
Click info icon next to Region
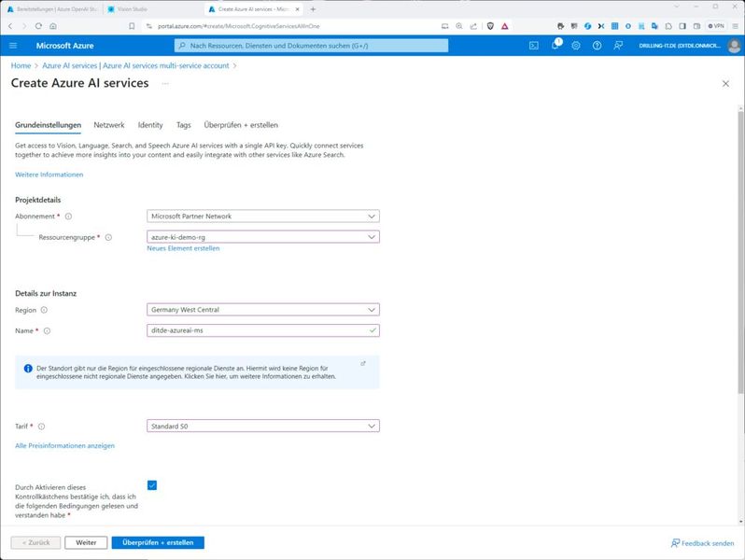tap(44, 310)
